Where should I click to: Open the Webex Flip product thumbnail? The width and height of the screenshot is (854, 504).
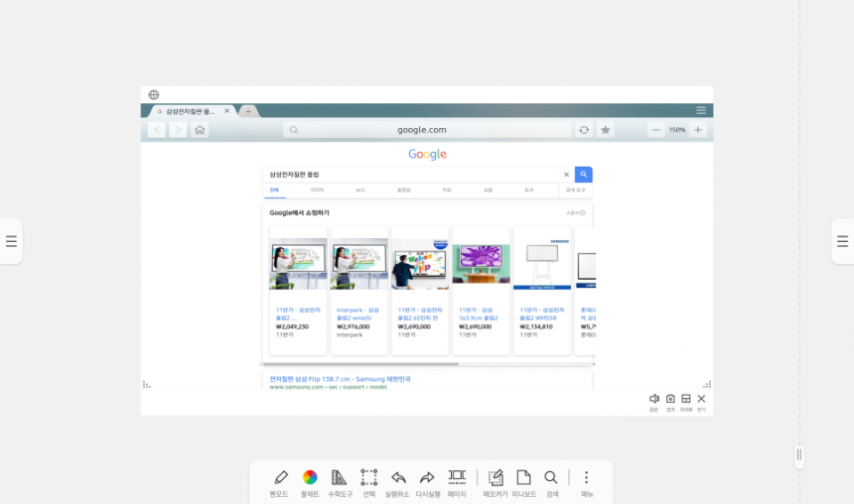click(420, 264)
